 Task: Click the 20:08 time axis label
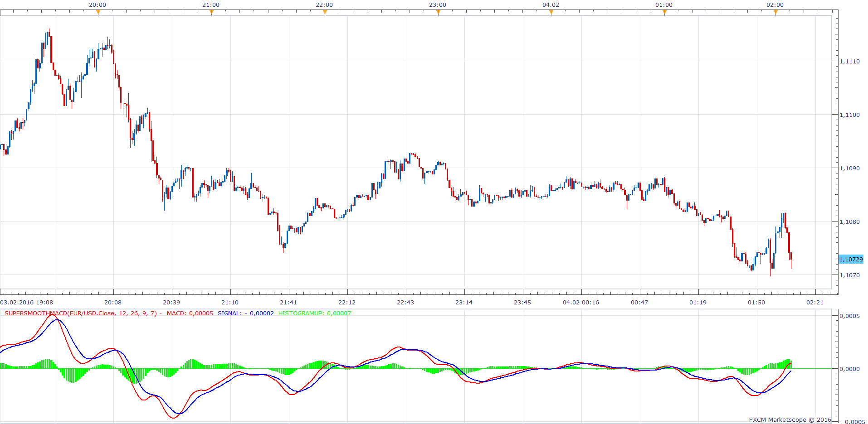[x=113, y=302]
